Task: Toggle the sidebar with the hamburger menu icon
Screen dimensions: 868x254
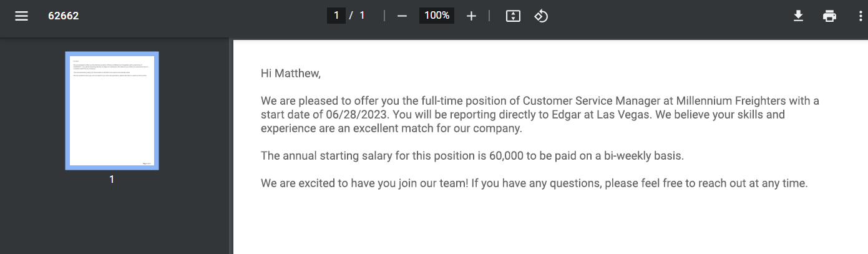Action: (x=22, y=16)
